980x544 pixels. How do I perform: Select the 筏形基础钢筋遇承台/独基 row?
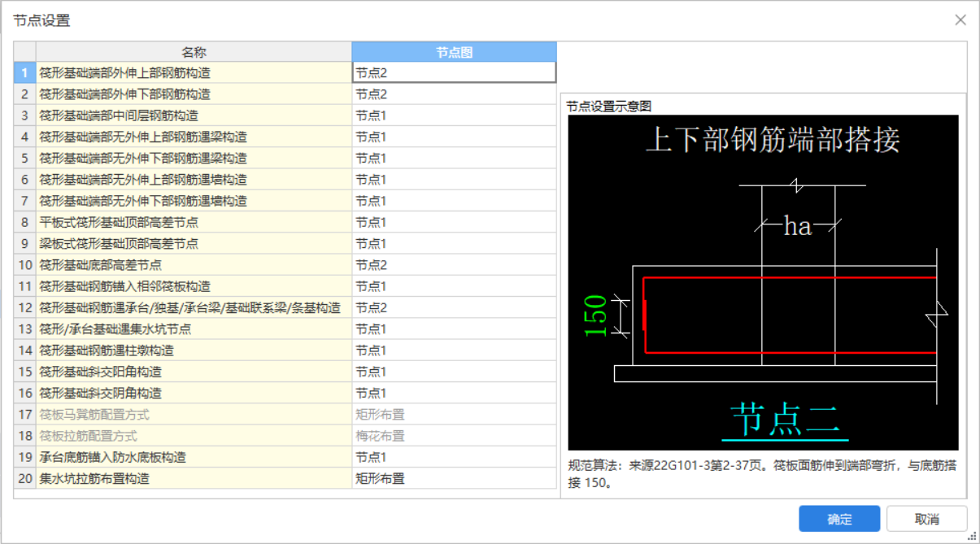click(x=194, y=307)
